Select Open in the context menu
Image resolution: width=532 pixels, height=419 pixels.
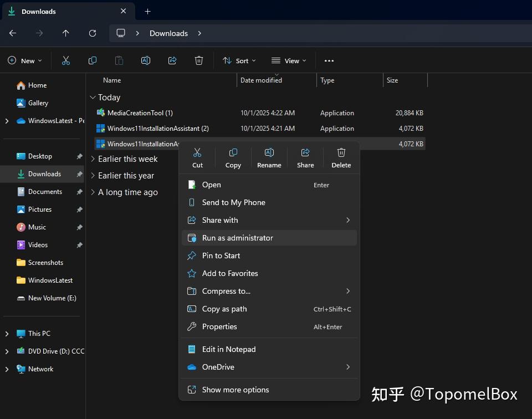point(269,185)
